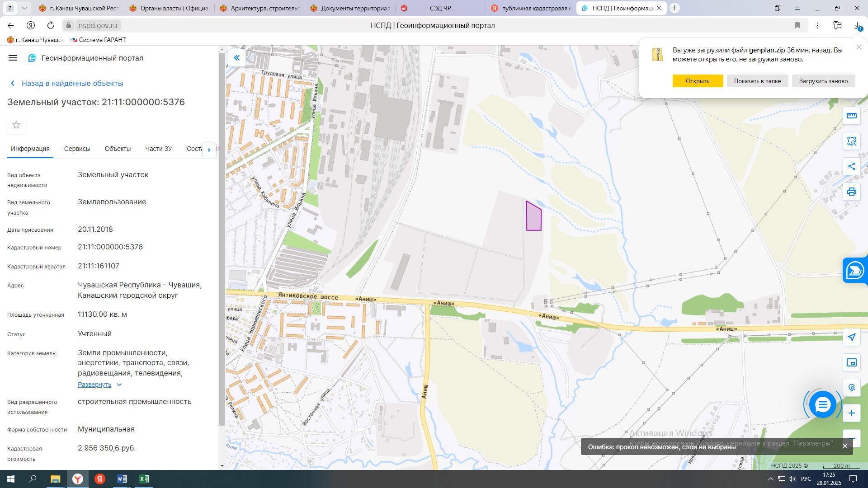This screenshot has width=868, height=488.
Task: Add parcel to favorites with star
Action: click(16, 125)
